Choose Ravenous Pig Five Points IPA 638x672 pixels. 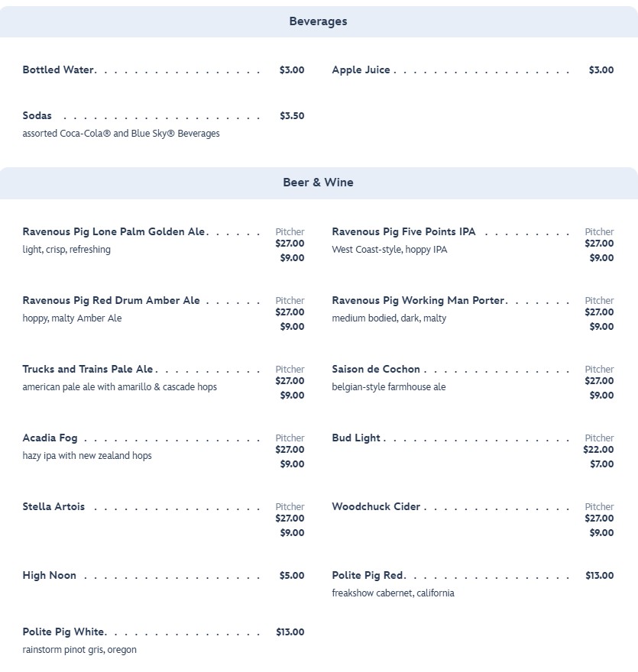point(403,232)
